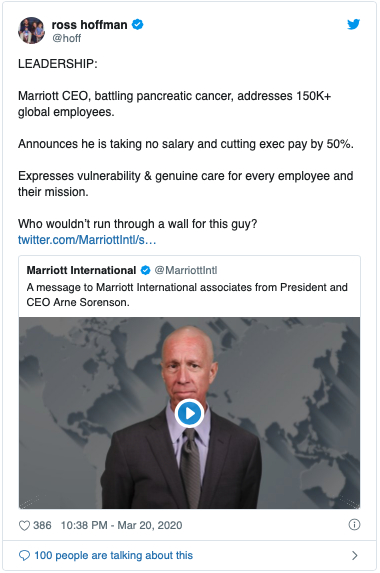Image resolution: width=380 pixels, height=573 pixels.
Task: Open the tweet info circle icon
Action: coord(354,525)
